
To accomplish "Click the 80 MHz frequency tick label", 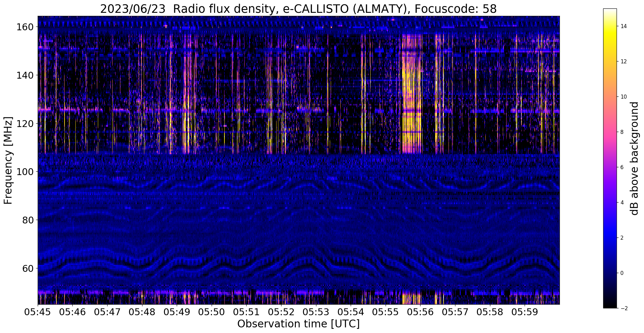I will pyautogui.click(x=28, y=220).
